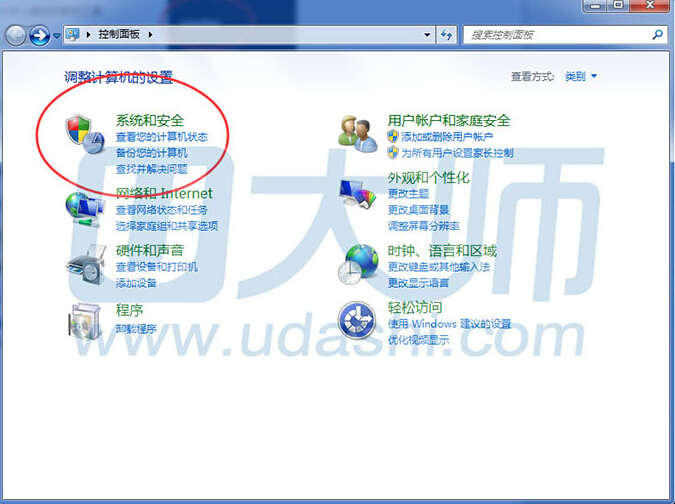Open 查看网络状态和任务 link
Viewport: 675px width, 504px height.
pos(161,211)
